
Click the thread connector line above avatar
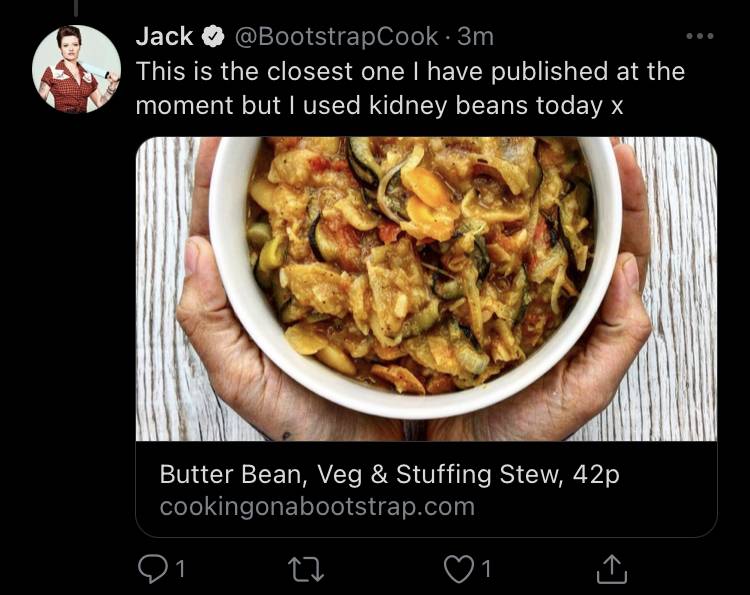(76, 8)
